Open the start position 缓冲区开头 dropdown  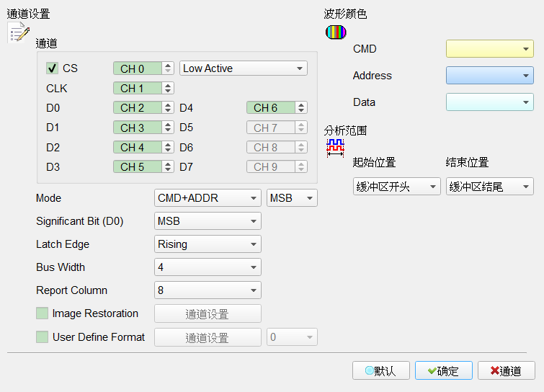396,187
